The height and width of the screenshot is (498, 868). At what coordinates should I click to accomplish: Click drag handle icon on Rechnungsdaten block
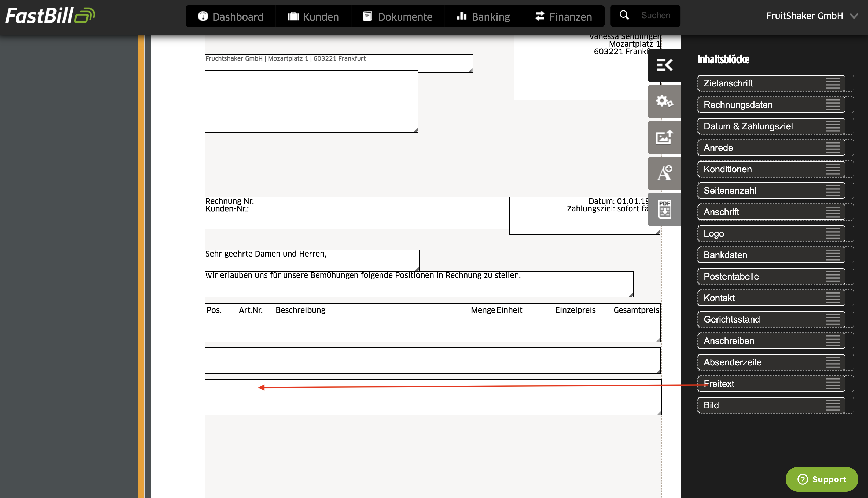[833, 105]
